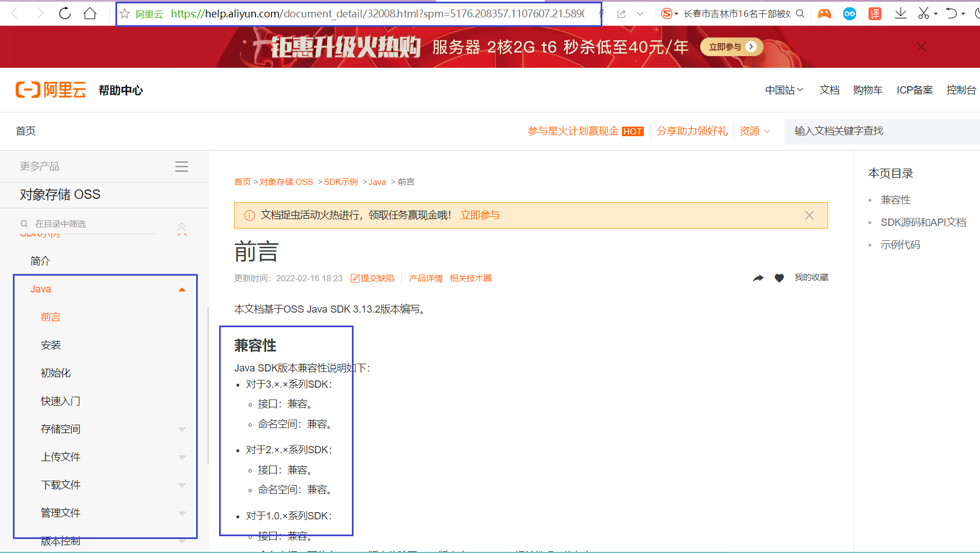This screenshot has height=553, width=980.
Task: Click the browser address URL field
Action: tap(378, 13)
